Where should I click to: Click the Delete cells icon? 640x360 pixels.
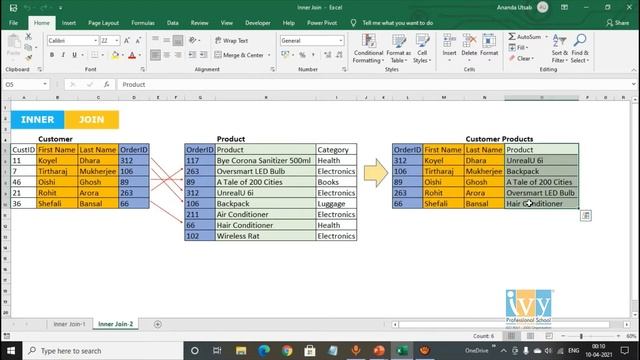pos(469,41)
